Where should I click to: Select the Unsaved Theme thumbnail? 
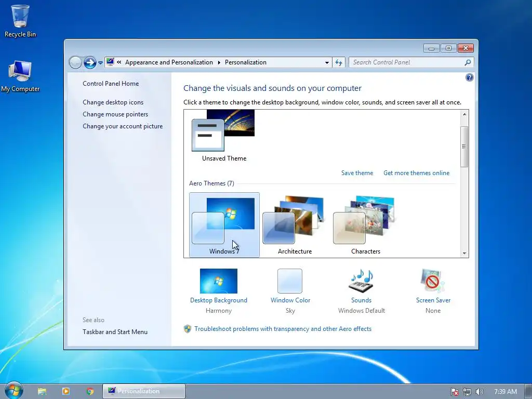point(224,136)
